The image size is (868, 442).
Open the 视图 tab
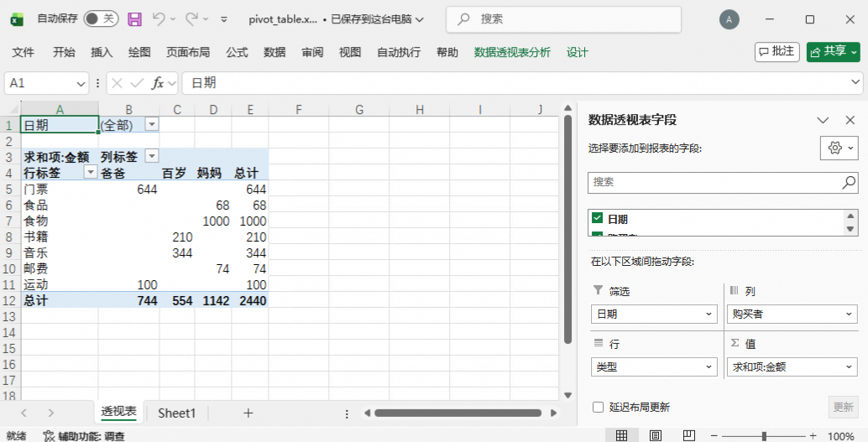point(350,52)
